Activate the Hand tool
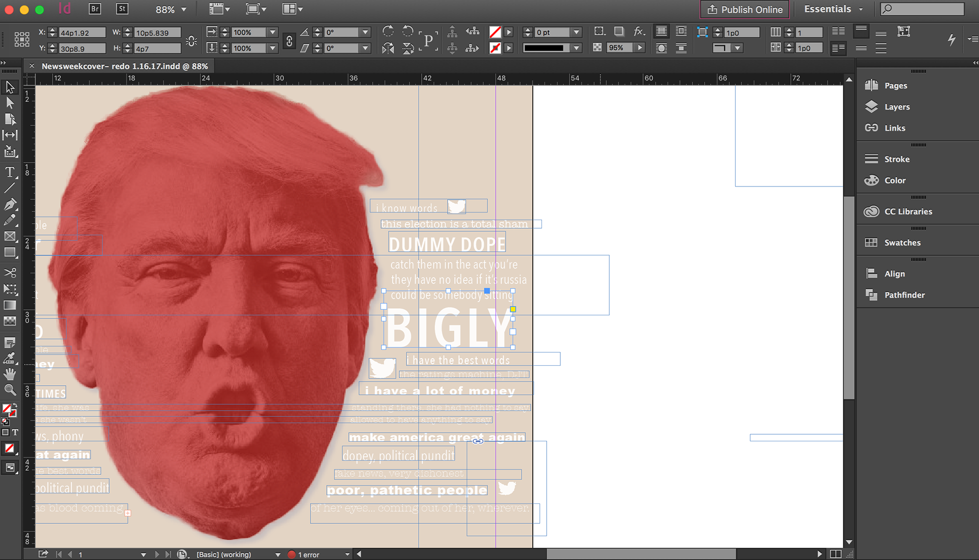 pyautogui.click(x=10, y=375)
